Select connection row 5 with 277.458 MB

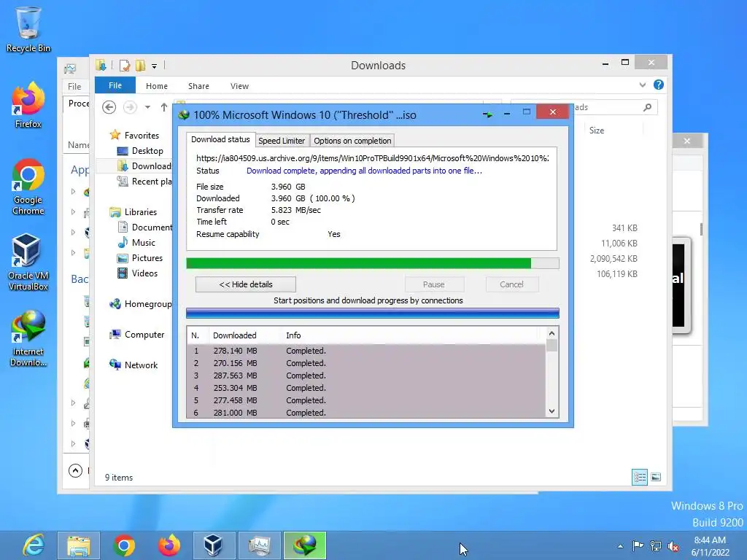pyautogui.click(x=366, y=400)
